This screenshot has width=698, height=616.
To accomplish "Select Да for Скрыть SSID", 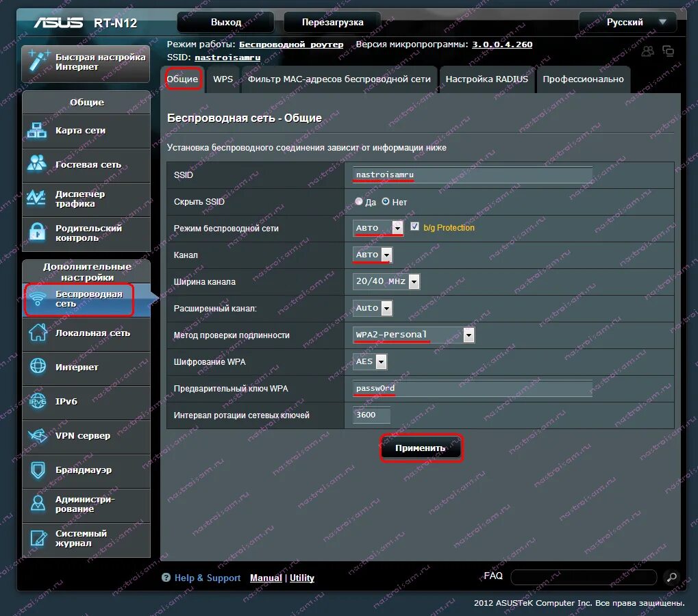I will point(359,201).
